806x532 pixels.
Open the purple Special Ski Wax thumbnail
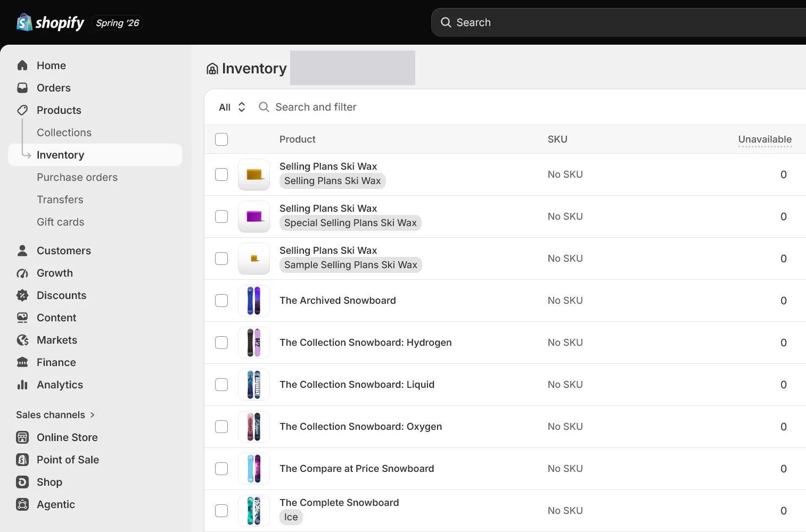coord(254,217)
